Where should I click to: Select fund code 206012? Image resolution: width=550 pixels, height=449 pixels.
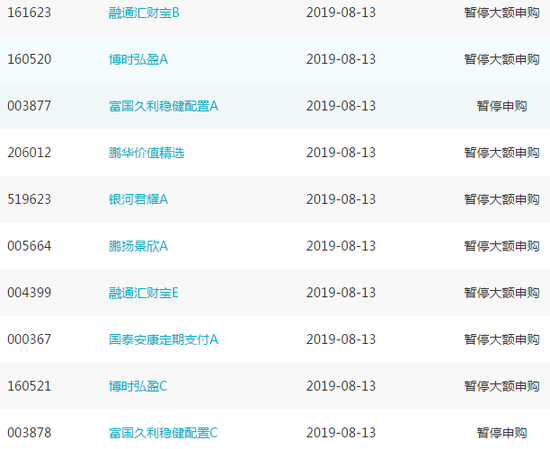click(29, 153)
